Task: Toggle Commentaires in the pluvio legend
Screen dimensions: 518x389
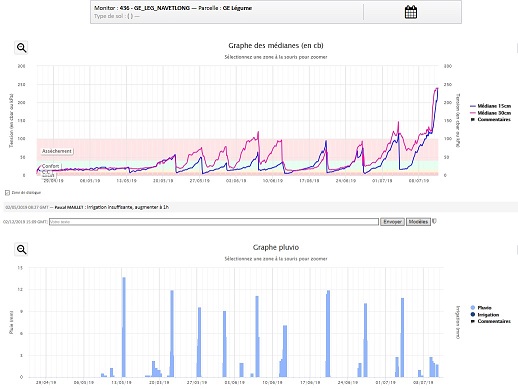Action: pyautogui.click(x=490, y=321)
